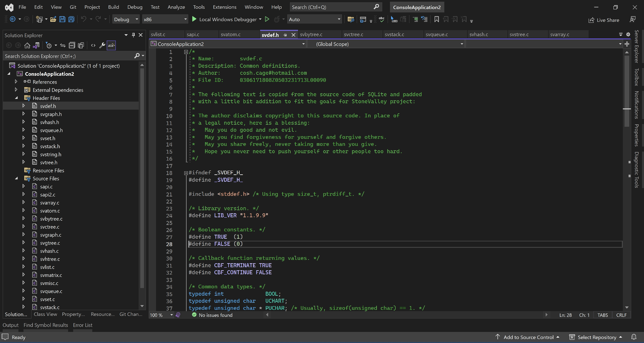Click the spell checker abc icon
The image size is (644, 343).
[x=382, y=19]
